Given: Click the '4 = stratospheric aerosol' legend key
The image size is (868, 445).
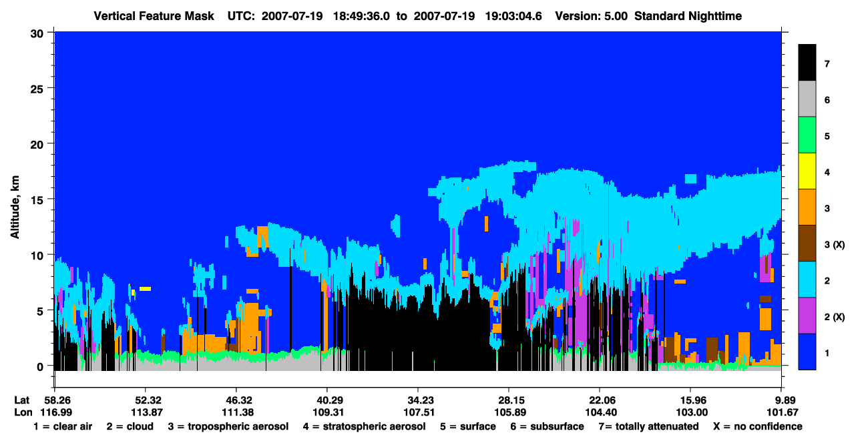Looking at the screenshot, I should (364, 426).
